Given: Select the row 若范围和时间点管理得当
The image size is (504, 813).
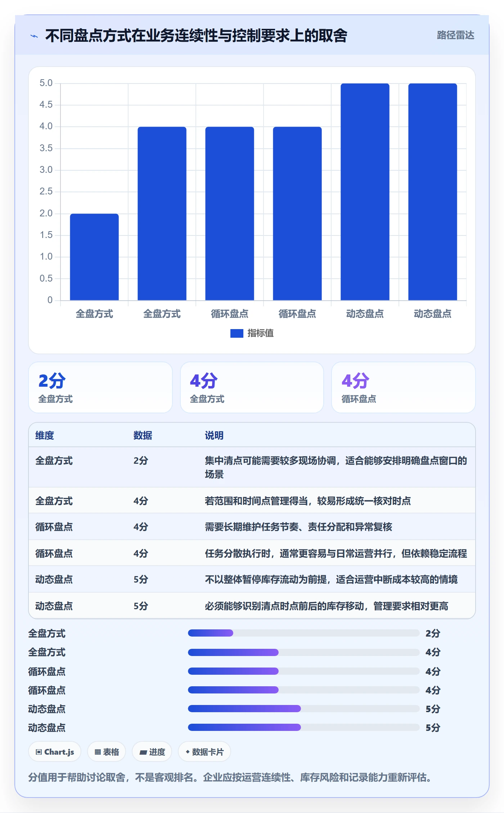Looking at the screenshot, I should [252, 500].
